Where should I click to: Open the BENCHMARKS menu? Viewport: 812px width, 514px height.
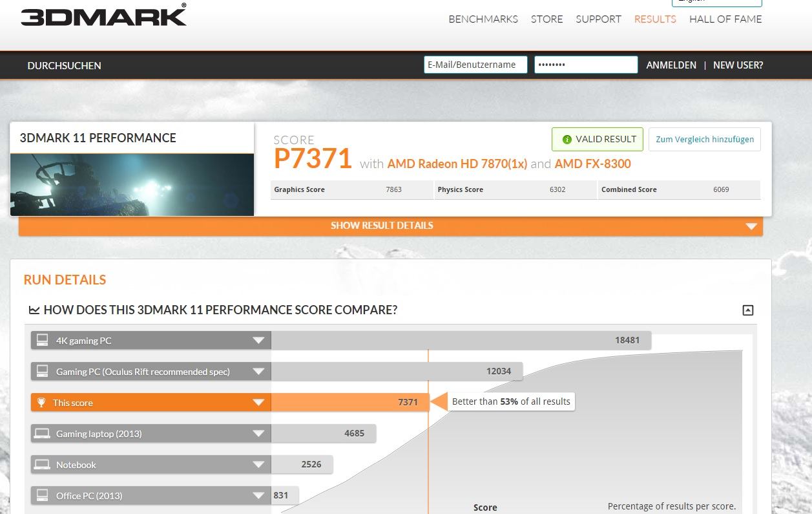coord(483,19)
